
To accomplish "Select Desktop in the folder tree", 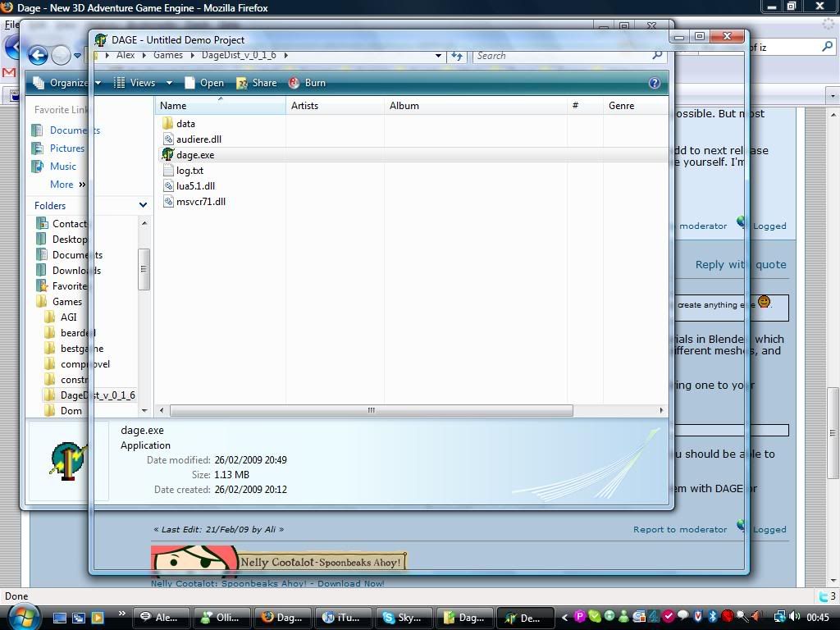I will 70,240.
